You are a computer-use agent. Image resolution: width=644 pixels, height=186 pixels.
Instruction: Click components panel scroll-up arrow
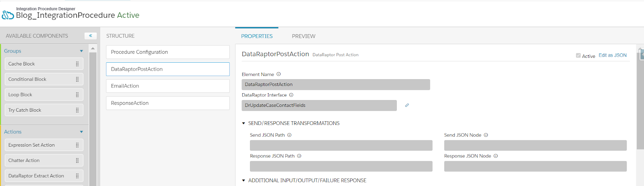pos(93,49)
